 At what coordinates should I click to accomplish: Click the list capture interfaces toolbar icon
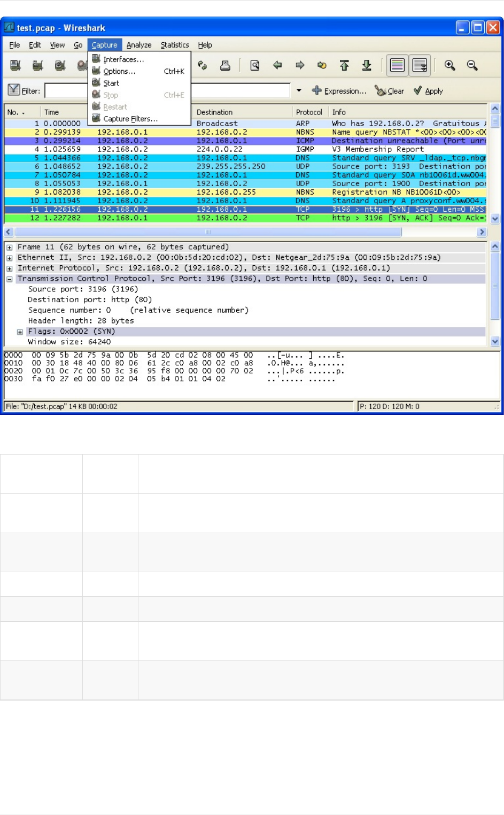[15, 65]
